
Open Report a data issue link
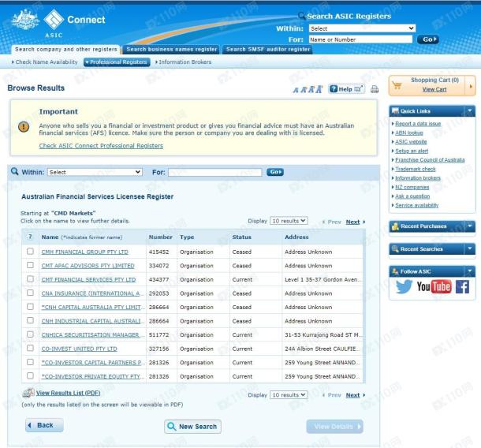(418, 123)
